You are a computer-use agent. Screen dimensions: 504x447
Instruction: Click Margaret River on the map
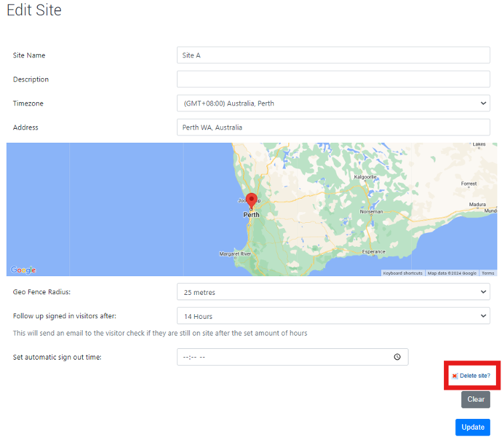235,254
